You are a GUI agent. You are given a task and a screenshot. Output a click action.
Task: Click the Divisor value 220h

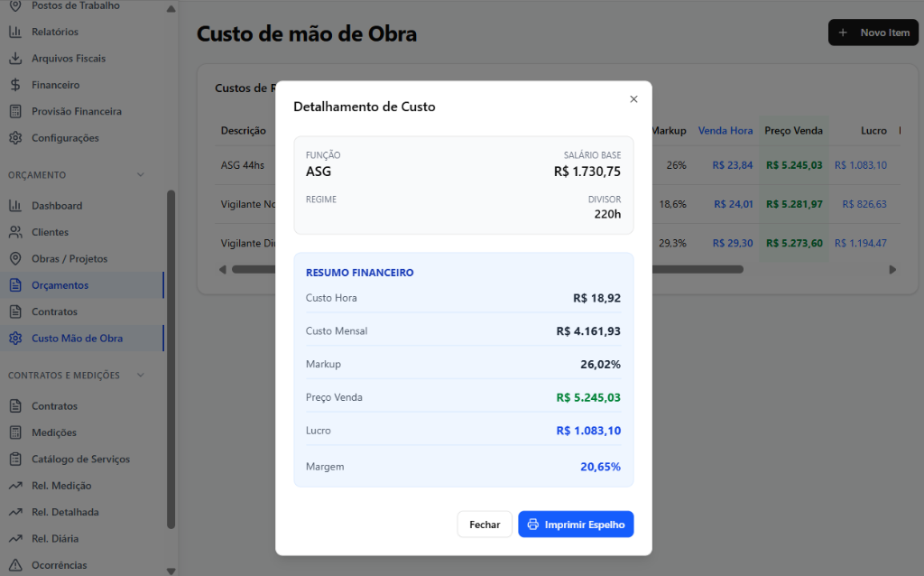click(x=607, y=214)
